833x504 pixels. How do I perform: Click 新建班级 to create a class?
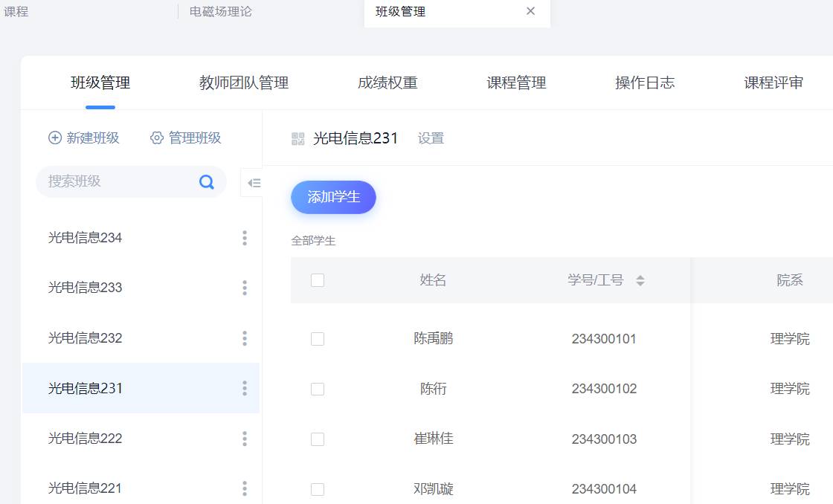pos(84,138)
